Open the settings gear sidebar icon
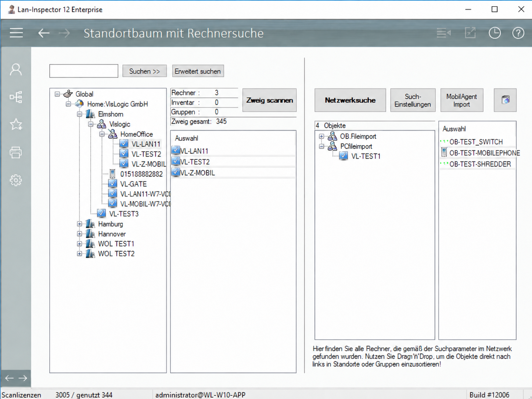Screen dimensions: 532x399 (16, 180)
